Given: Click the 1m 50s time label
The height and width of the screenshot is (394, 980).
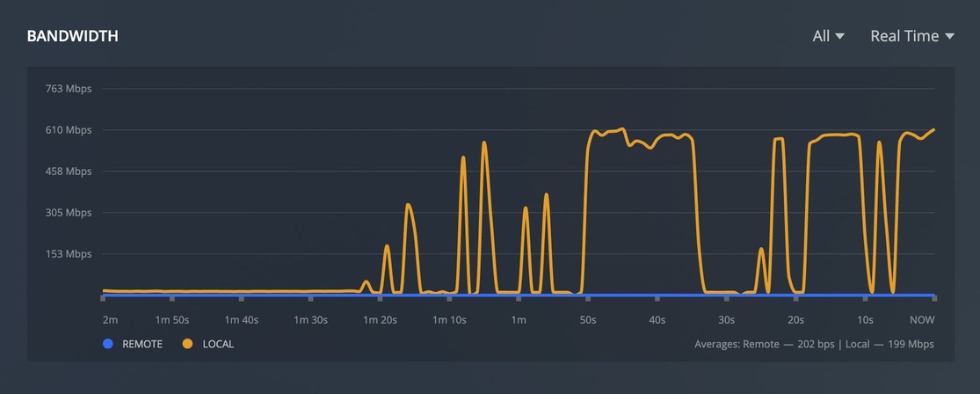Looking at the screenshot, I should click(172, 319).
